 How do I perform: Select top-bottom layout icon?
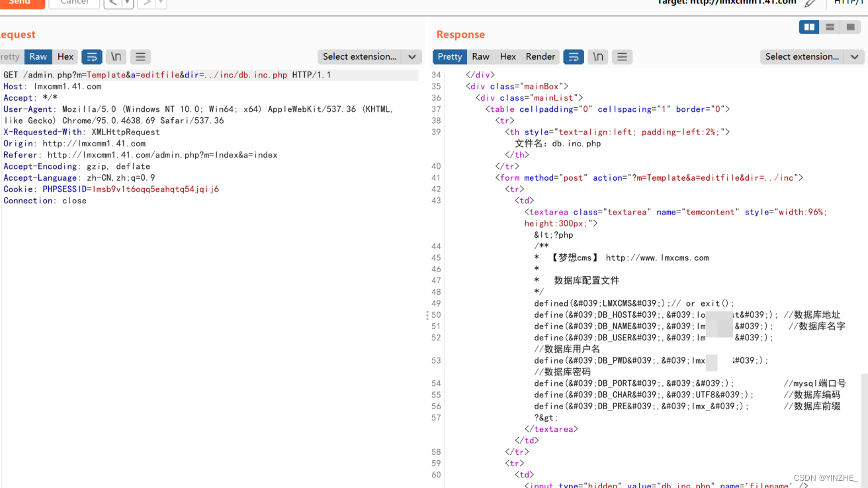click(830, 27)
